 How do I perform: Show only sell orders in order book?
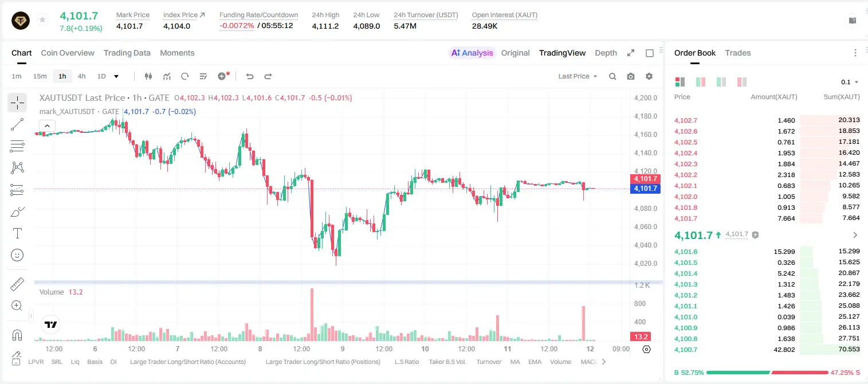tap(742, 82)
